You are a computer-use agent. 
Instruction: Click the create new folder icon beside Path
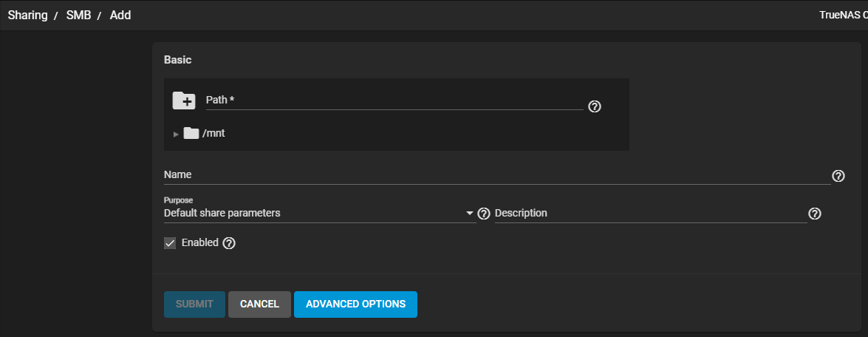pyautogui.click(x=183, y=101)
